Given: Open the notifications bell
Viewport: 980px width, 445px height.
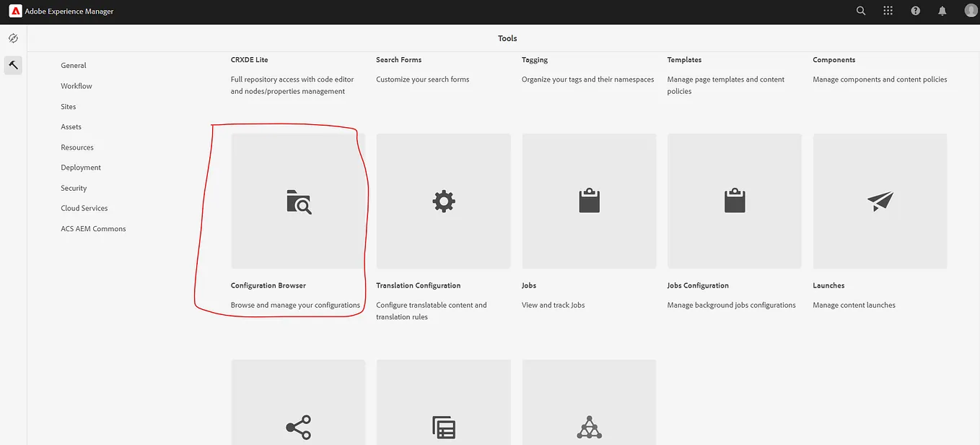Looking at the screenshot, I should pyautogui.click(x=942, y=10).
